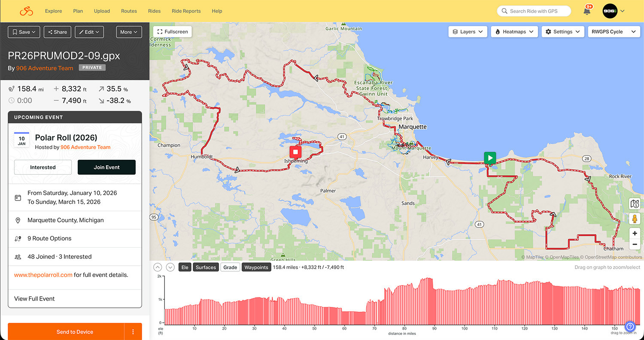Image resolution: width=644 pixels, height=340 pixels.
Task: Go to the Routes menu item
Action: coord(129,11)
